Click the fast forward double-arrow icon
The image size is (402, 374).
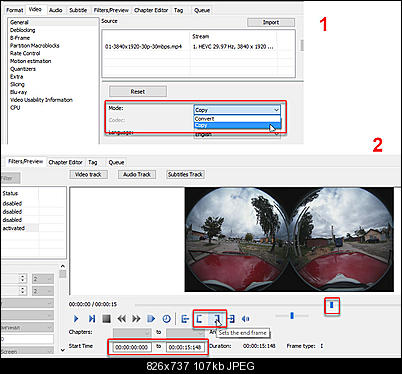pos(136,319)
